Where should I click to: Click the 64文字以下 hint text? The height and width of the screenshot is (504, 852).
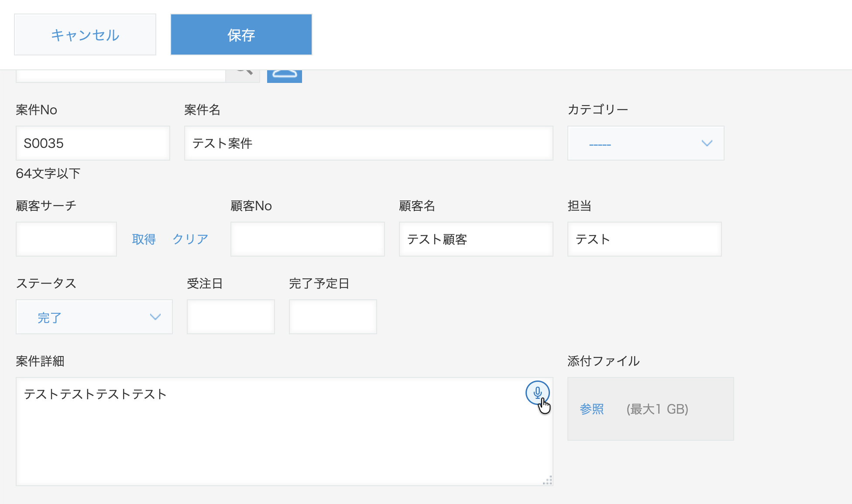tap(48, 174)
